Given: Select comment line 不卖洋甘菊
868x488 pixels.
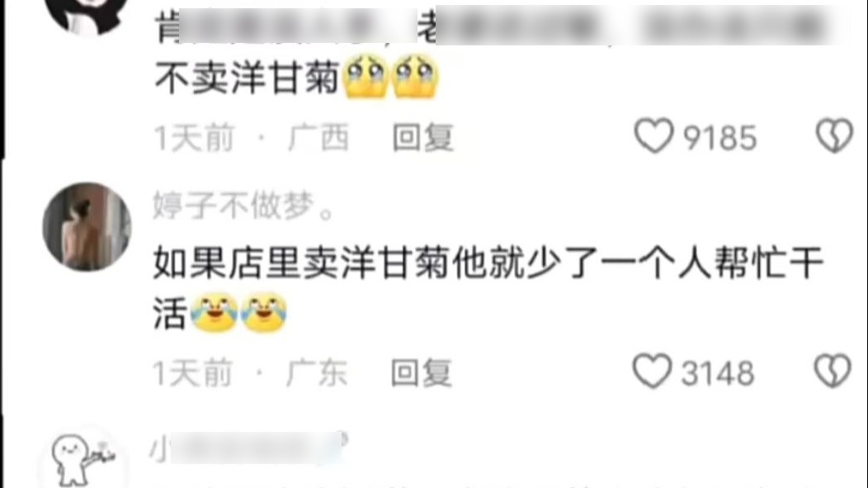Looking at the screenshot, I should click(247, 78).
